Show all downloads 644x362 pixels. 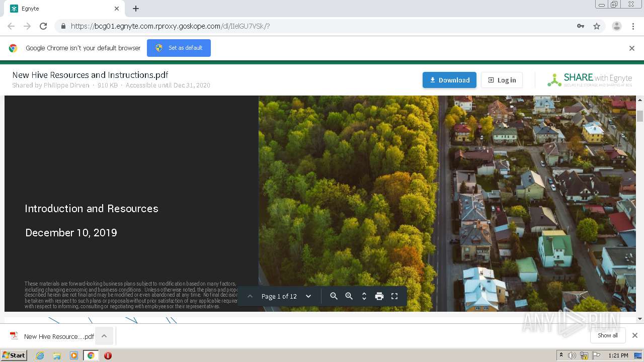tap(608, 335)
